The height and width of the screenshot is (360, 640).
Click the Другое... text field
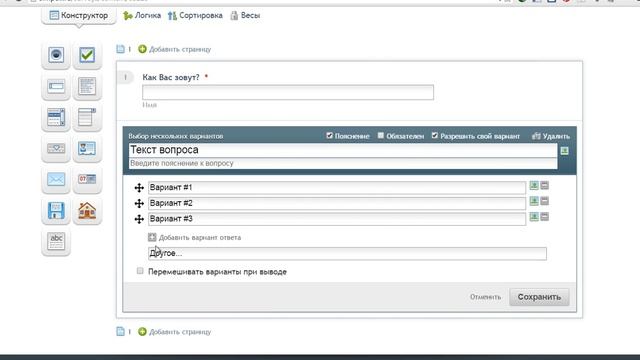pyautogui.click(x=347, y=253)
